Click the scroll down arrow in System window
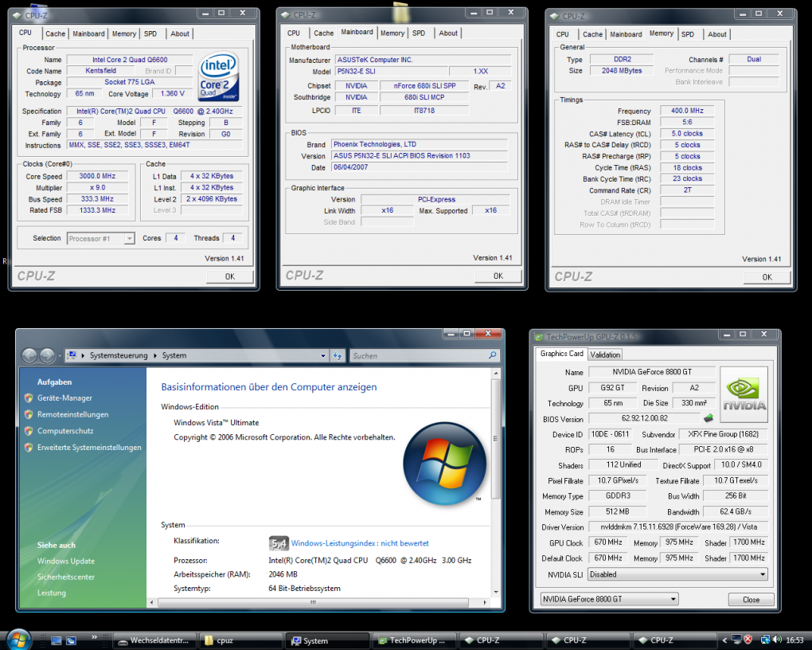The height and width of the screenshot is (650, 812). pos(496,592)
